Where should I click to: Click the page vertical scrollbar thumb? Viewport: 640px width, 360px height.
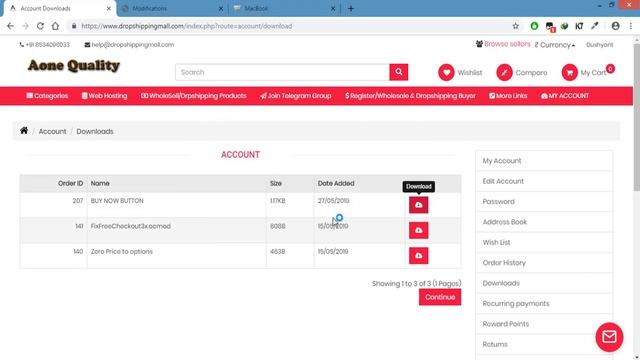point(636,116)
